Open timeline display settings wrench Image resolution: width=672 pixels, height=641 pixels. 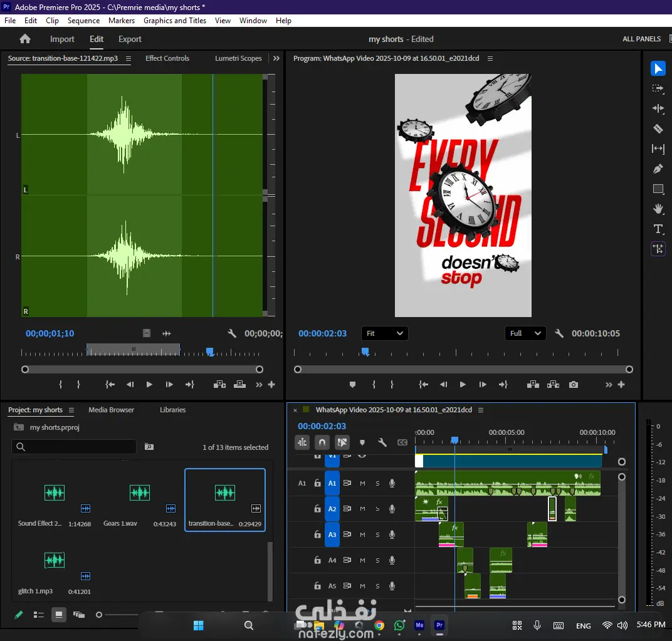pos(382,442)
